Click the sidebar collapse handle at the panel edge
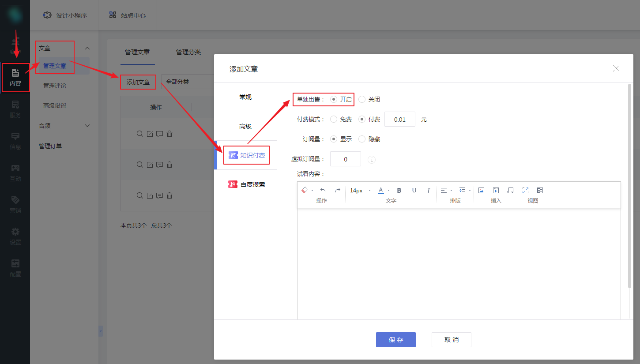The height and width of the screenshot is (364, 640). point(101,331)
